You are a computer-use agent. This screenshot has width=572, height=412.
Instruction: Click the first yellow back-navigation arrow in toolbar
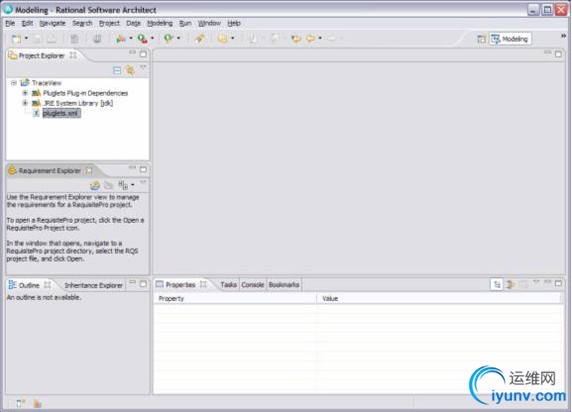click(296, 38)
